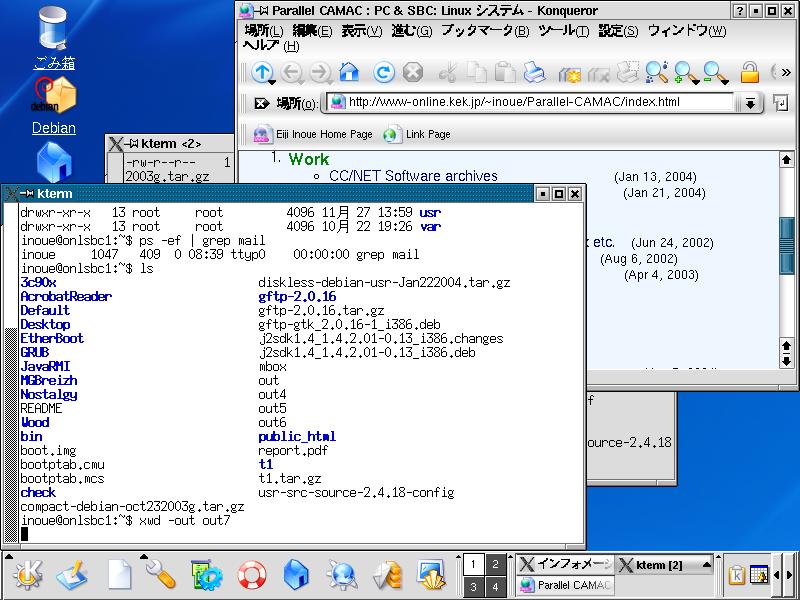Image resolution: width=800 pixels, height=600 pixels.
Task: Show hidden toolbar items with the » chevron
Action: [x=786, y=72]
